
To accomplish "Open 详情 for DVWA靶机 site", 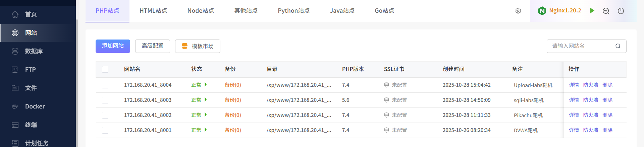I will [x=574, y=130].
